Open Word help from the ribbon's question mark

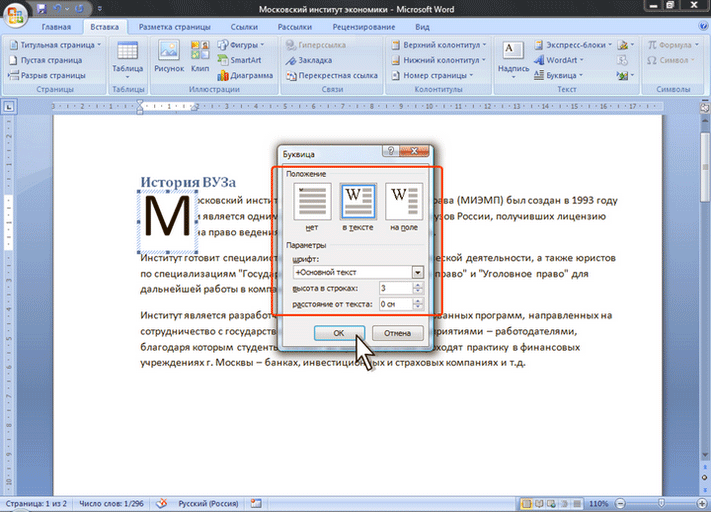tap(703, 26)
